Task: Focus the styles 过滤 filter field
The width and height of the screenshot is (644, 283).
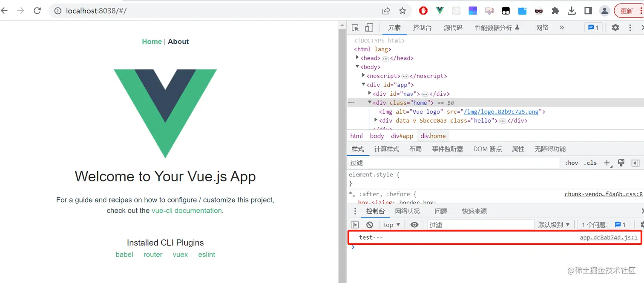Action: point(454,163)
